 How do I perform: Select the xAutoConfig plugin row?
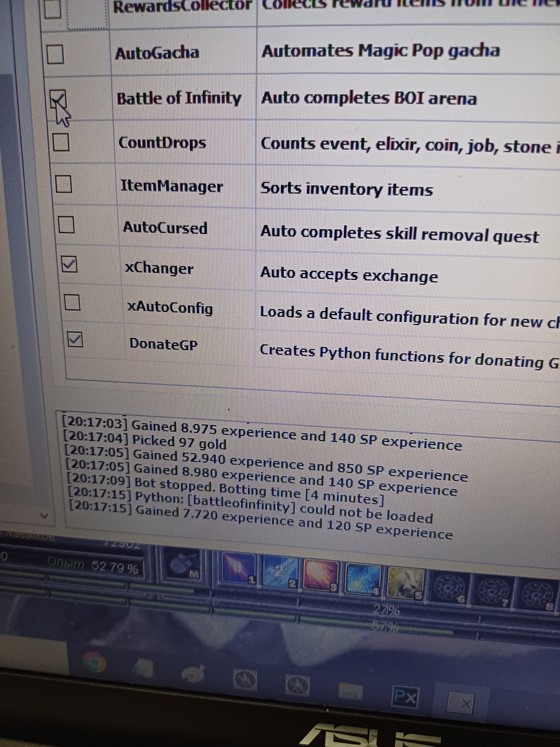[x=170, y=308]
